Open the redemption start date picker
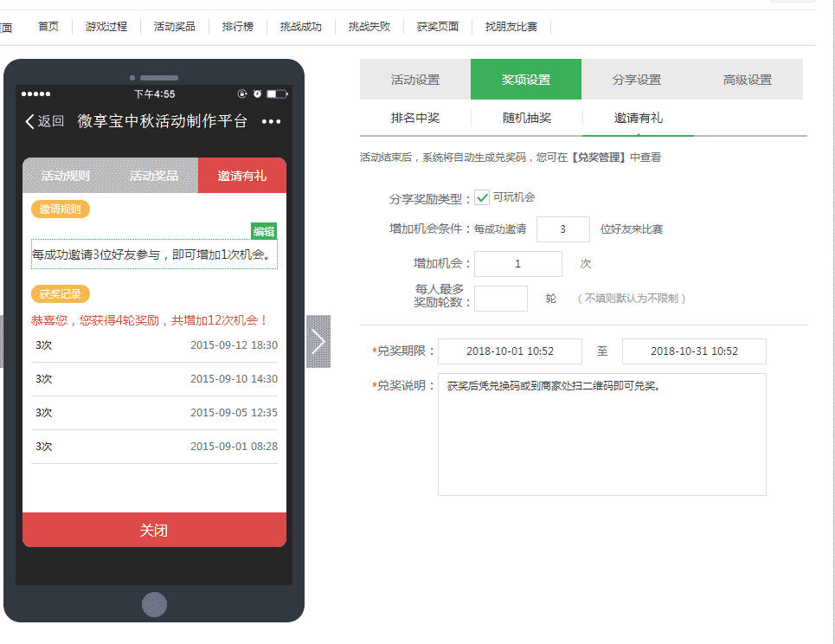 [x=509, y=351]
